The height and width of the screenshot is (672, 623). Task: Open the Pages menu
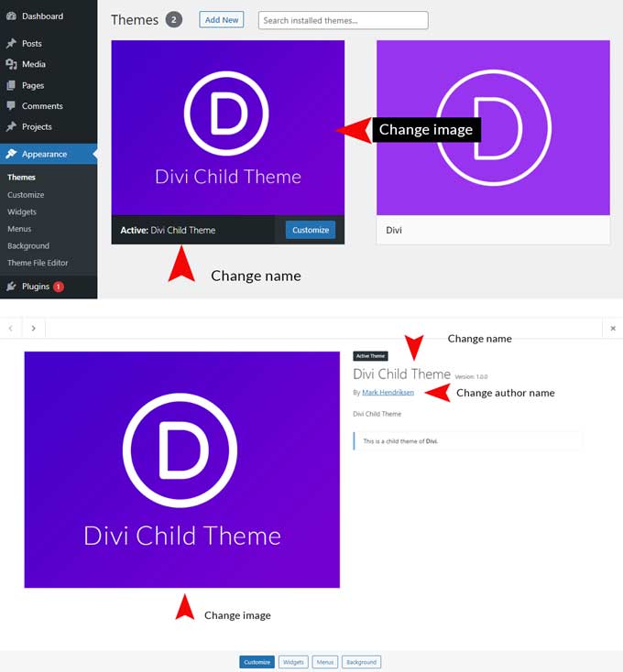33,85
